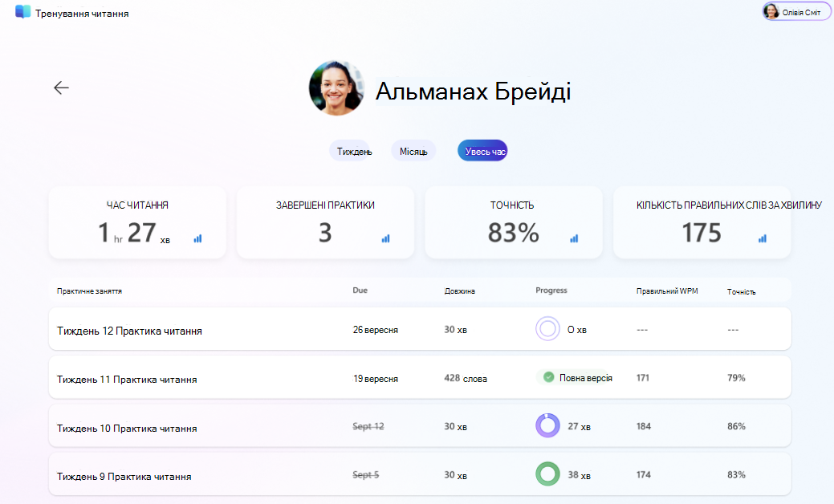This screenshot has height=504, width=834.
Task: Click the 27 хв progress value
Action: tap(580, 426)
